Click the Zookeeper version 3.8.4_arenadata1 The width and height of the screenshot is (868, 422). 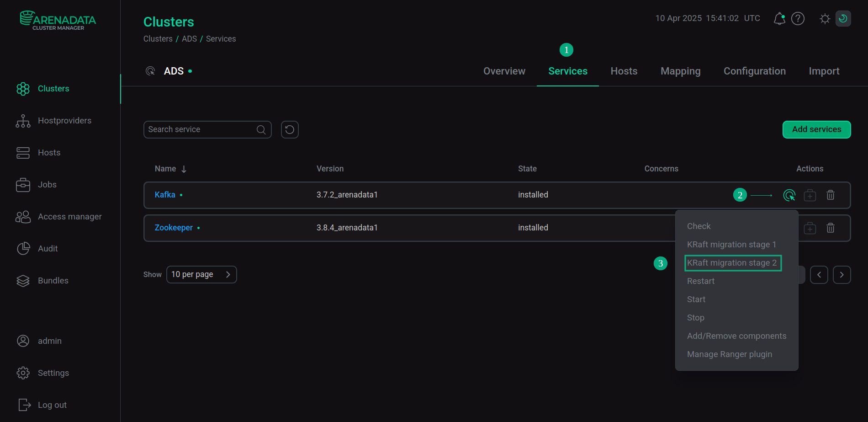[347, 228]
